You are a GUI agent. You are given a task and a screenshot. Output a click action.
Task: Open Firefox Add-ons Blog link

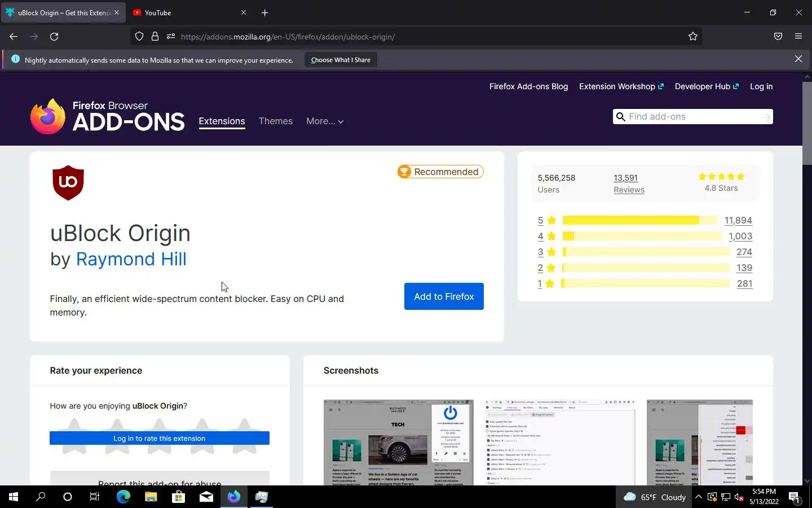(528, 86)
